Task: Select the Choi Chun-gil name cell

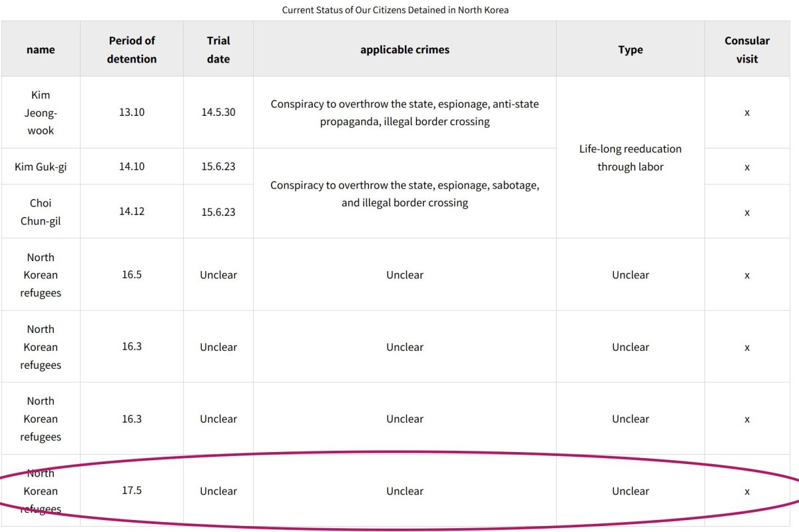Action: tap(41, 212)
